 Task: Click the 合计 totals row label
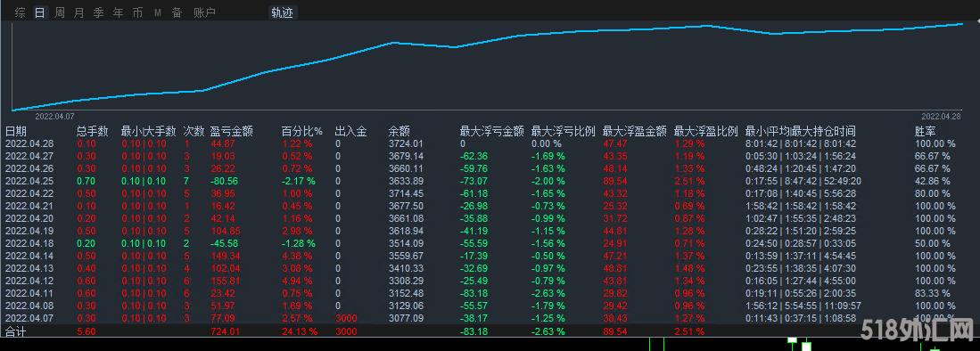pyautogui.click(x=16, y=331)
